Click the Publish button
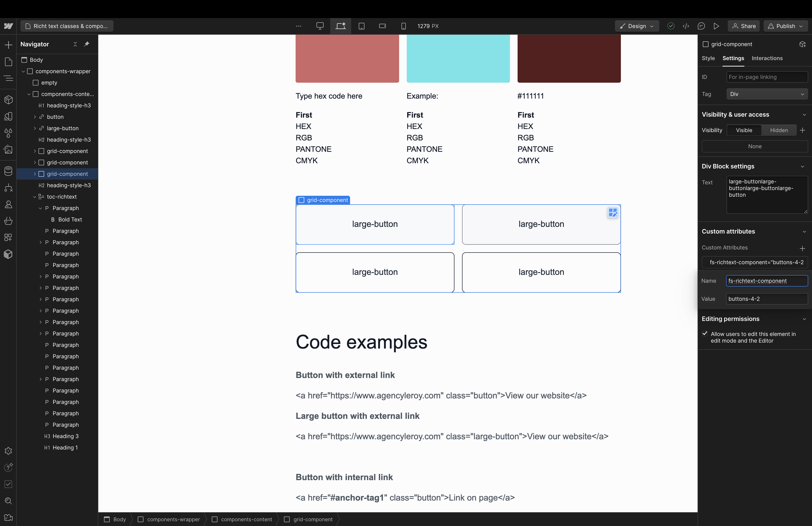 (785, 26)
